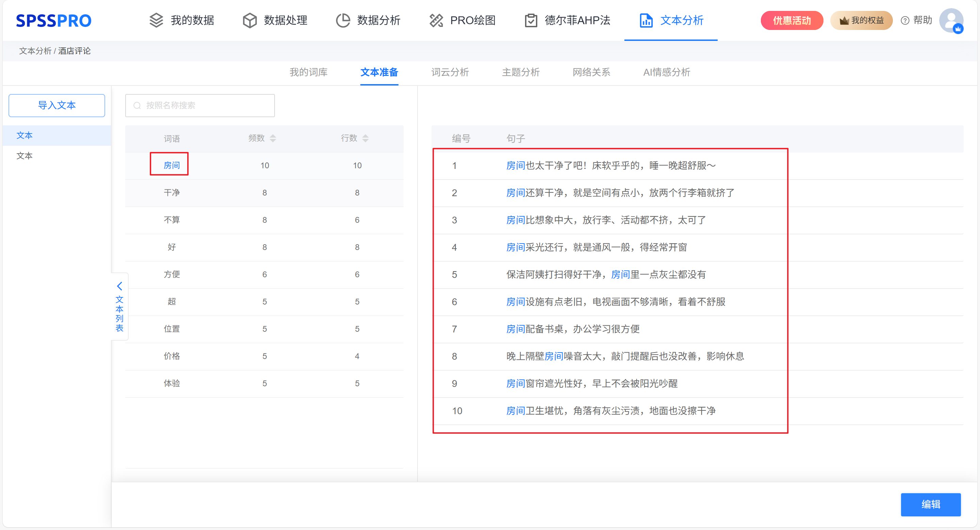Switch to the 词云分析 tab
Viewport: 980px width, 530px height.
(x=450, y=72)
